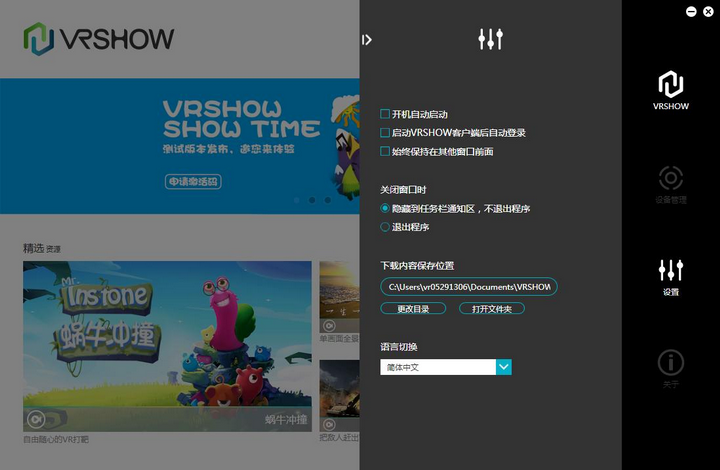Image resolution: width=720 pixels, height=470 pixels.
Task: Toggle 启动VRSHOW客户端后自动登录 checkbox
Action: 385,133
